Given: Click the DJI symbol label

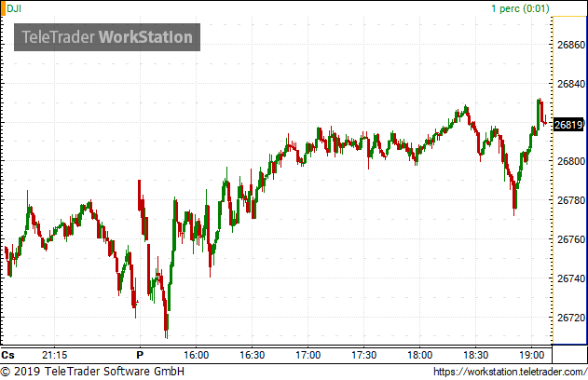Looking at the screenshot, I should [14, 8].
